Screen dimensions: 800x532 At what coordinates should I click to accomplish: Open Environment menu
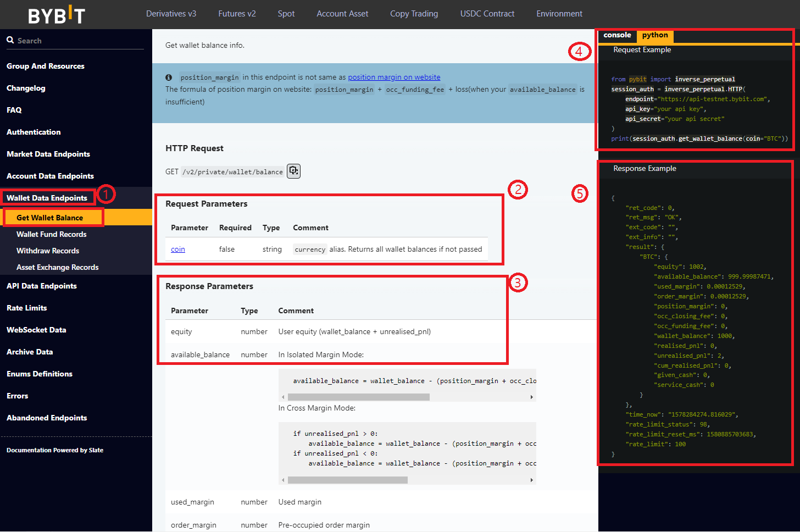coord(559,14)
